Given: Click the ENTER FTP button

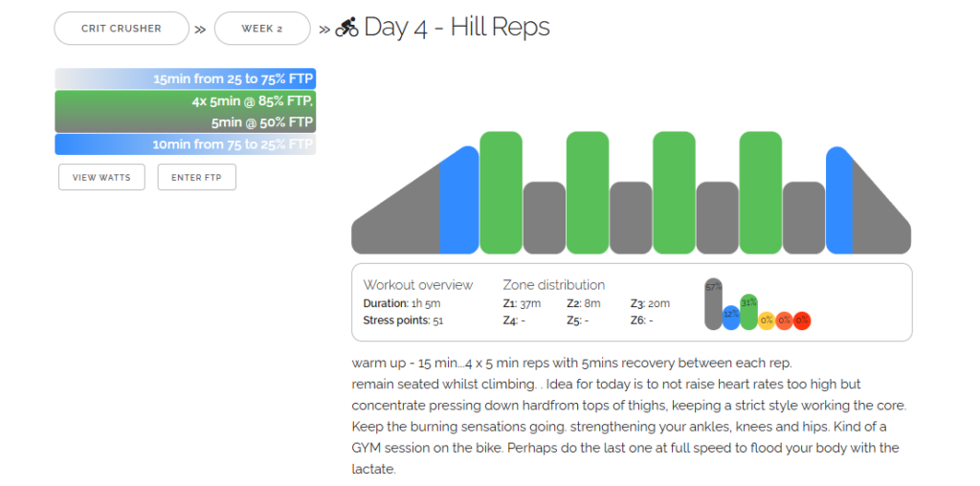Looking at the screenshot, I should (x=197, y=177).
